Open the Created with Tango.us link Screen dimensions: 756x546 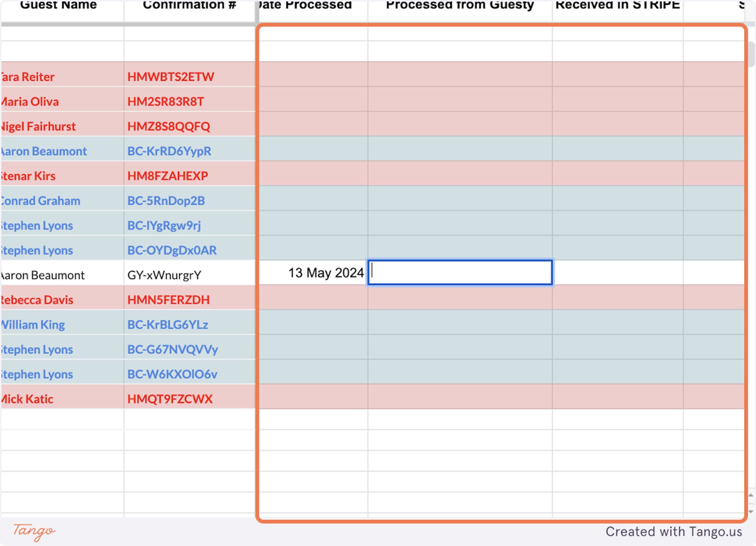point(674,532)
